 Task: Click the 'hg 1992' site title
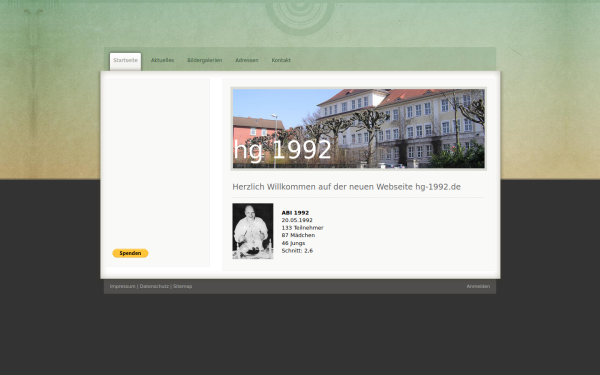pos(282,150)
